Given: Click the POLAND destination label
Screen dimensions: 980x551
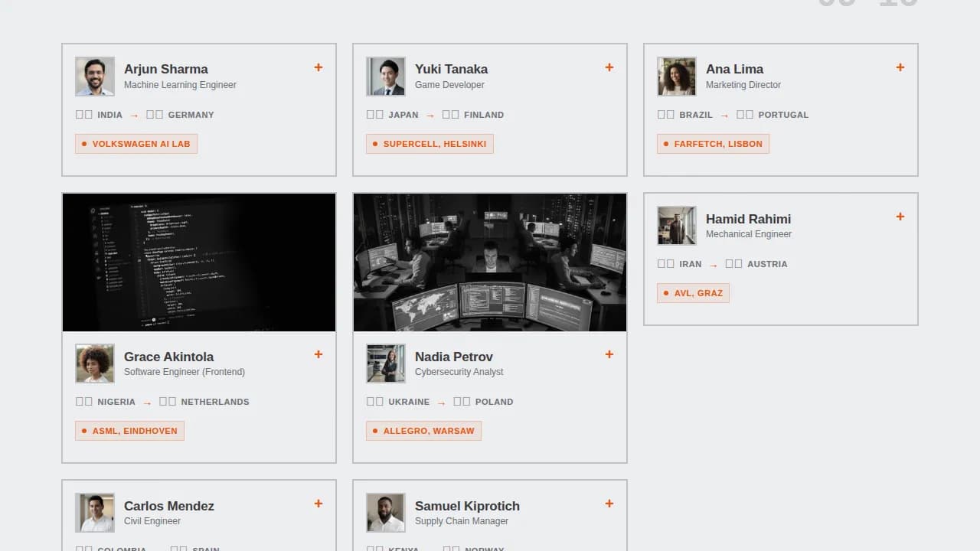Looking at the screenshot, I should tap(494, 402).
